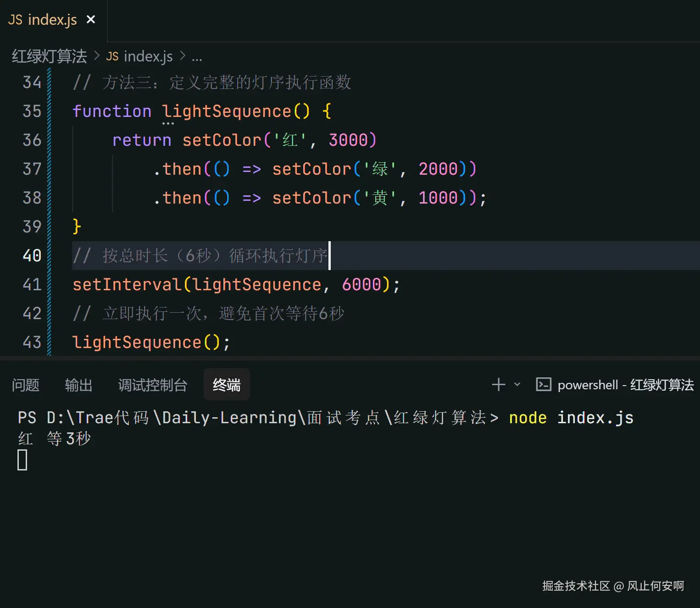Click the function keyword on line 35
700x608 pixels.
pyautogui.click(x=112, y=111)
